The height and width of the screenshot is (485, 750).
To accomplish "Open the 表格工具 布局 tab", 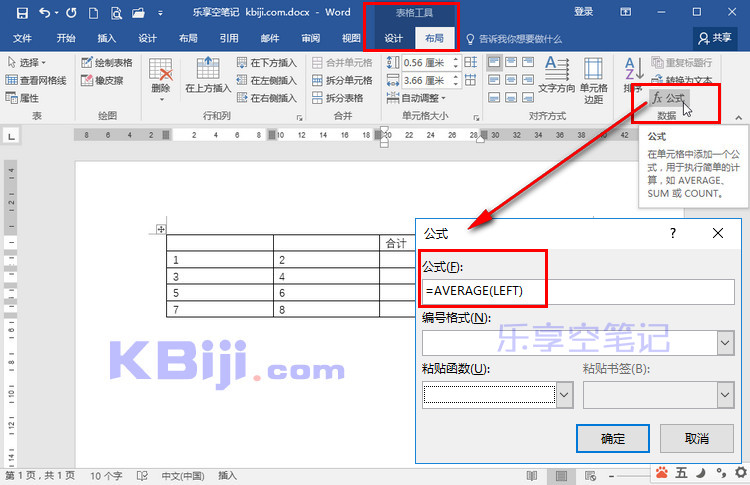I will 434,38.
